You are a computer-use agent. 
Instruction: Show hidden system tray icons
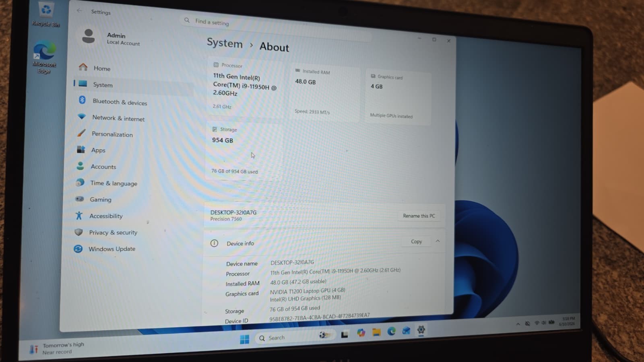pos(518,324)
